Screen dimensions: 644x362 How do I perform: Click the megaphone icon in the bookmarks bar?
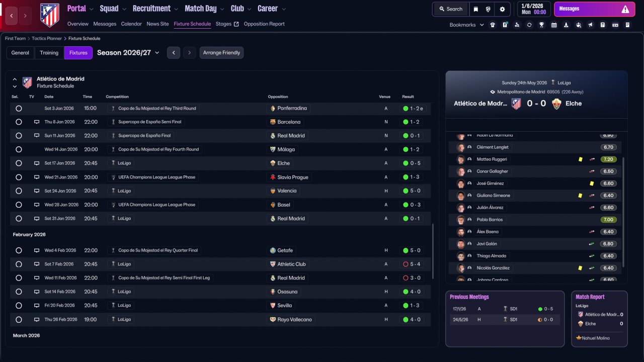point(591,25)
